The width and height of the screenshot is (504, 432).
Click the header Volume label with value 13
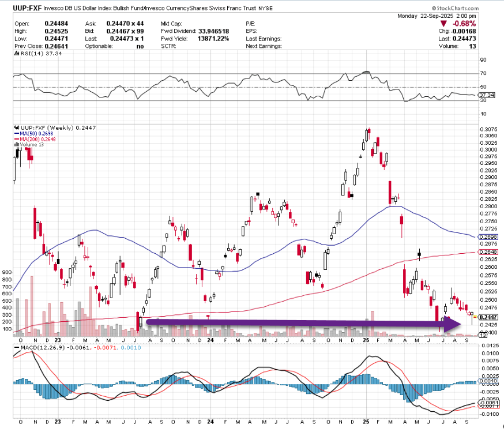coord(457,46)
